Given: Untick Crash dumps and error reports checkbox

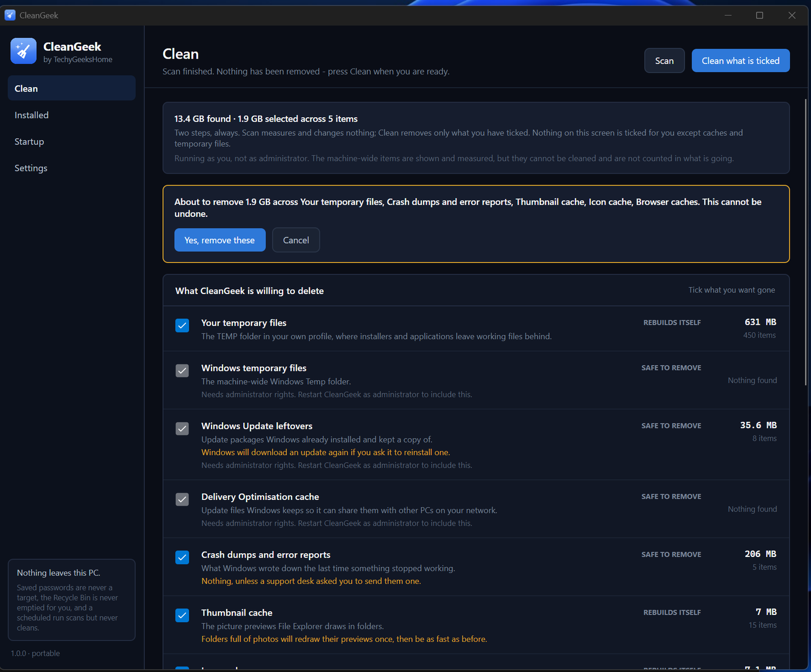Looking at the screenshot, I should 182,558.
